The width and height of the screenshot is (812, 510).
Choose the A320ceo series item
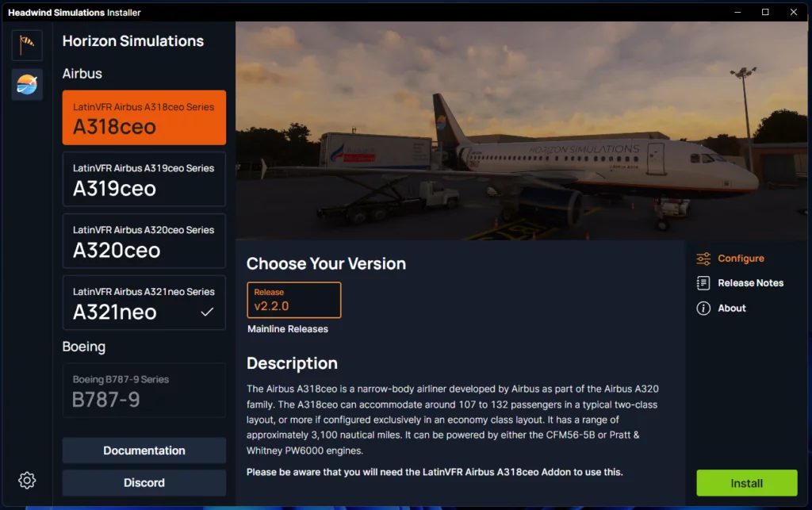click(144, 241)
